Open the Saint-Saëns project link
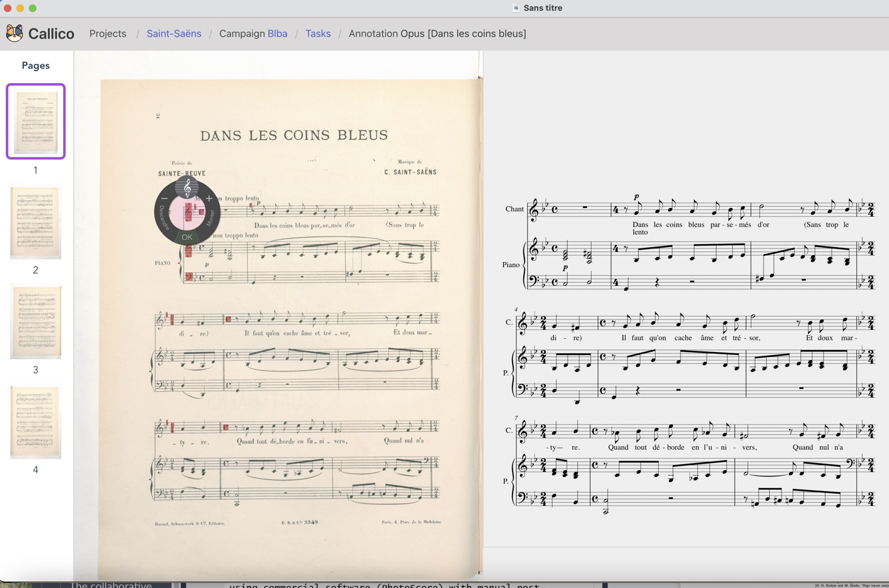The image size is (889, 588). pos(174,34)
